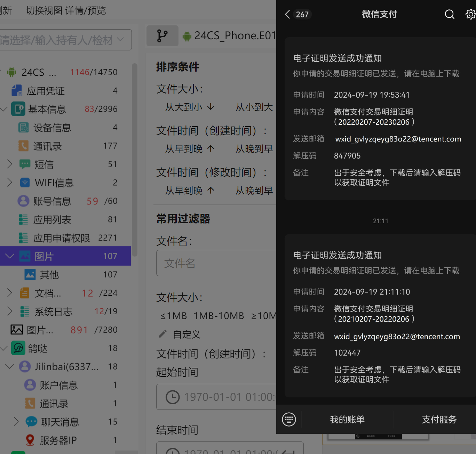
Task: Click 切换视图 详情/预览 button
Action: [66, 10]
